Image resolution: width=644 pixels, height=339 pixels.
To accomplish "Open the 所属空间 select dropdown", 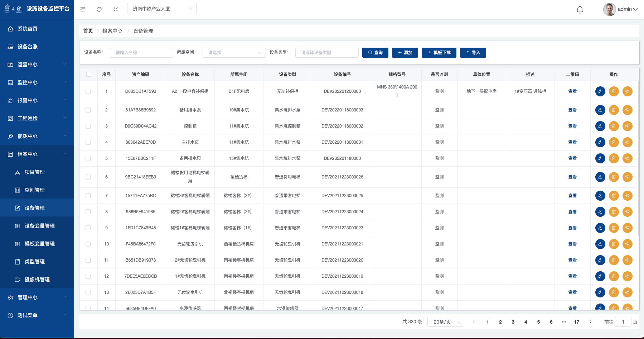I will (234, 53).
